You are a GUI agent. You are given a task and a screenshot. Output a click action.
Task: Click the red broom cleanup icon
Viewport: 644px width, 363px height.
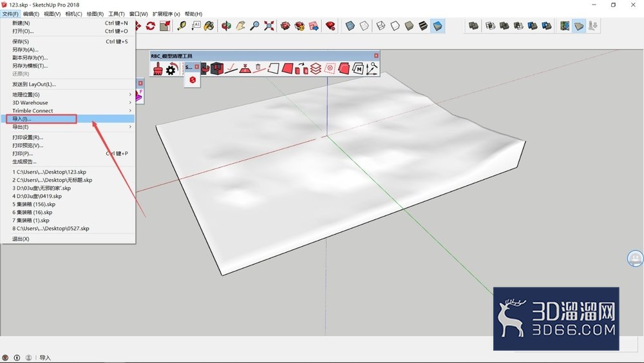point(158,68)
